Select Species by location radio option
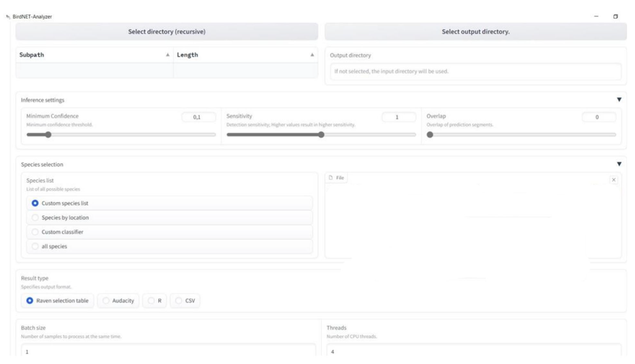The image size is (635, 364). 35,217
